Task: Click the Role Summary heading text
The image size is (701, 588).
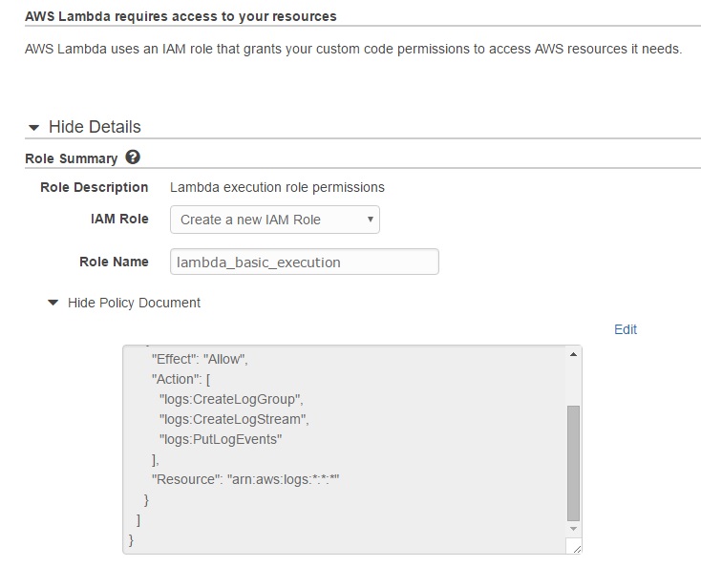Action: [71, 158]
